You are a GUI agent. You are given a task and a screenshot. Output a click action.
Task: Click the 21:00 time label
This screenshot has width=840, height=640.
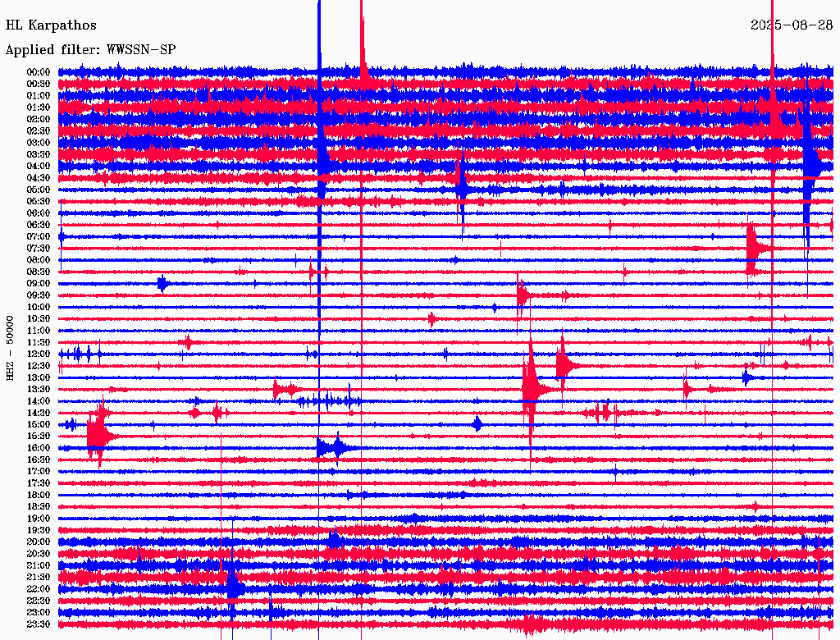[x=39, y=565]
